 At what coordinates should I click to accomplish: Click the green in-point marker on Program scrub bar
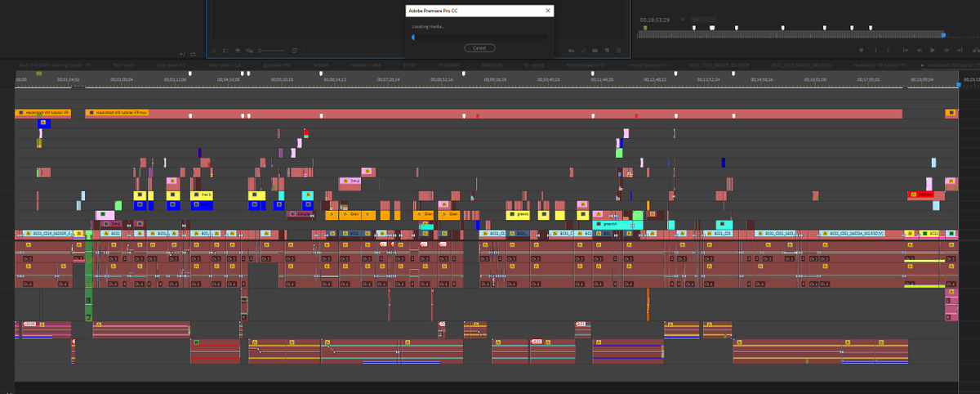pos(645,28)
